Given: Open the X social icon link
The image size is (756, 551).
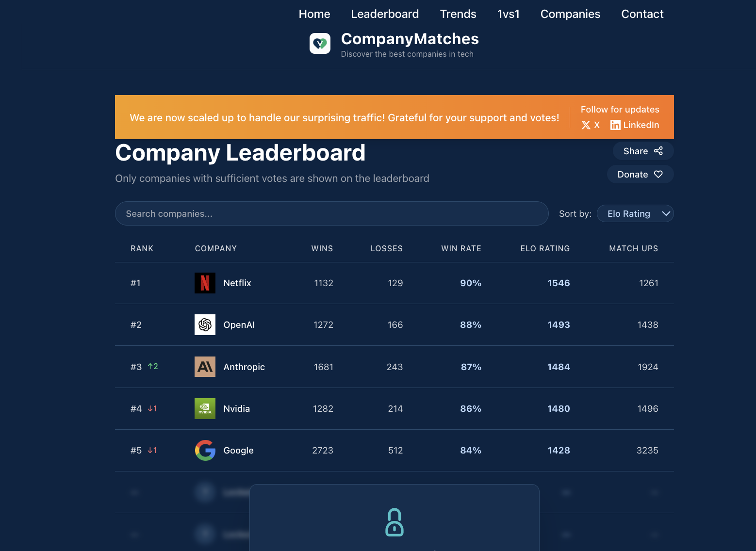Looking at the screenshot, I should [x=586, y=125].
